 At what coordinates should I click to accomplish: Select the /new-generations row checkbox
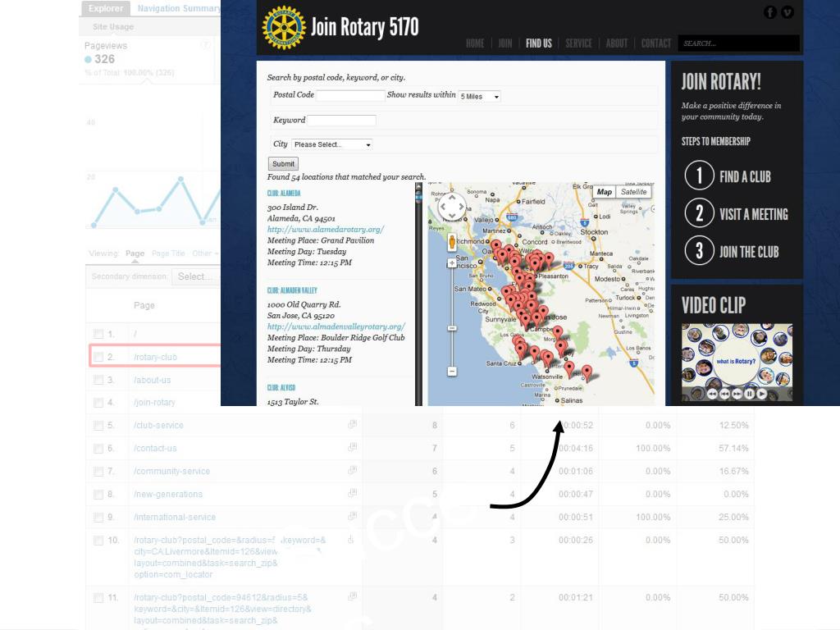98,495
